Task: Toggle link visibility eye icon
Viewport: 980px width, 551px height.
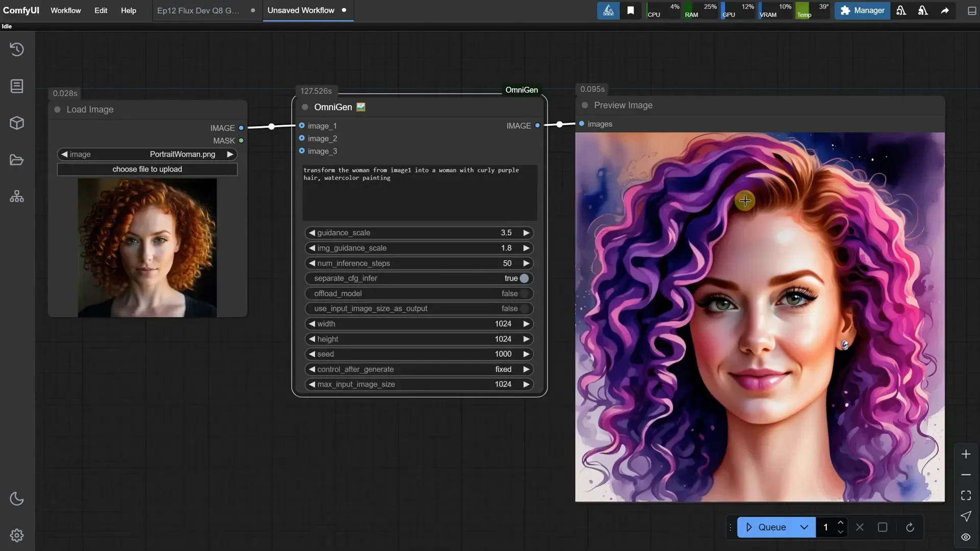Action: coord(966,537)
